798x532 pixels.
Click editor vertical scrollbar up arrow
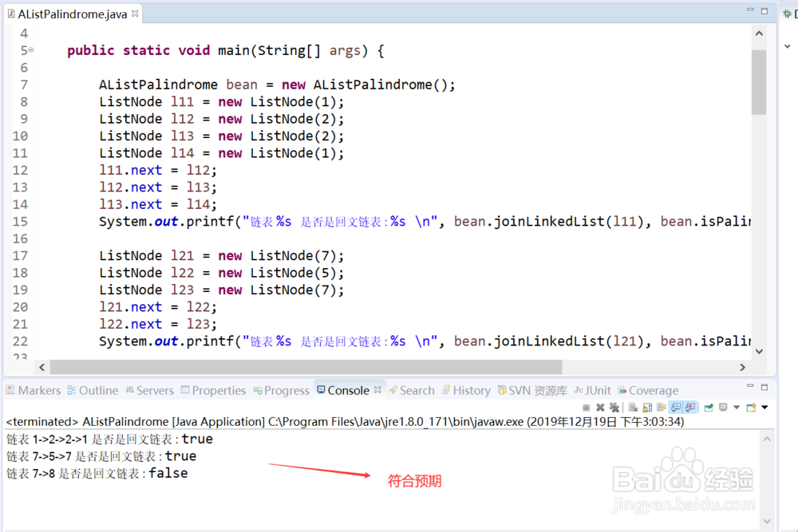[x=759, y=33]
